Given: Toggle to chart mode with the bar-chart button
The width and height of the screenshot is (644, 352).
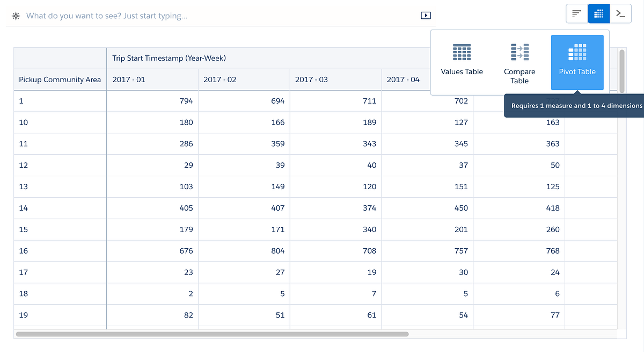Looking at the screenshot, I should pyautogui.click(x=576, y=13).
